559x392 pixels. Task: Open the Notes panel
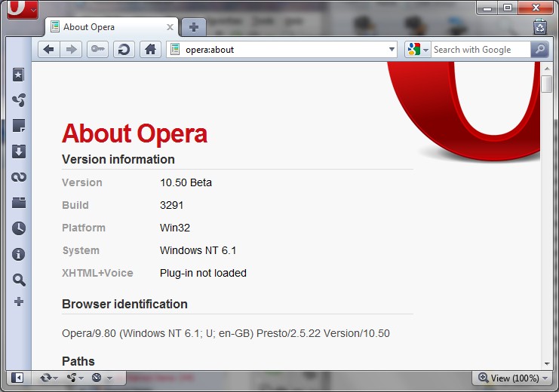tap(19, 126)
